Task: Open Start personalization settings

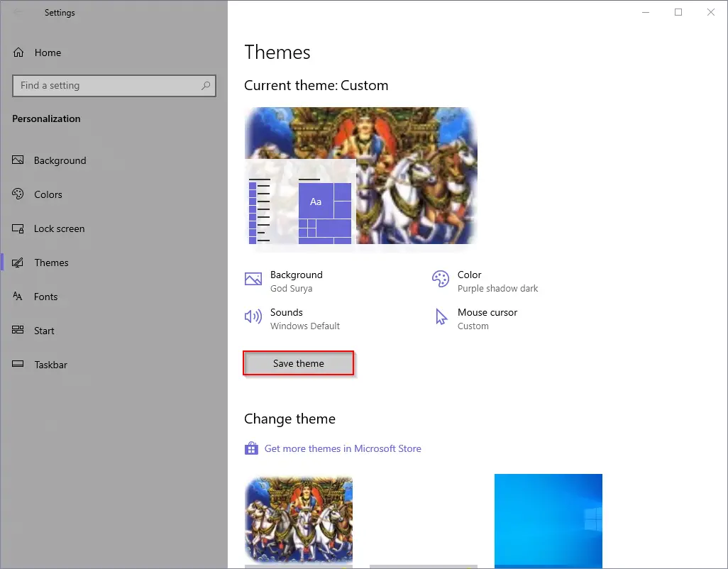Action: point(114,330)
